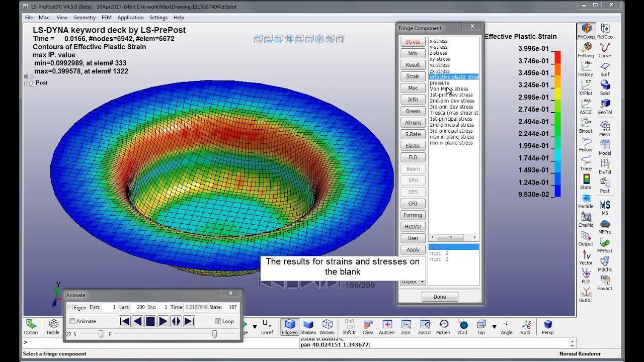Select x-stress in the component list
The image size is (644, 362).
pos(438,41)
